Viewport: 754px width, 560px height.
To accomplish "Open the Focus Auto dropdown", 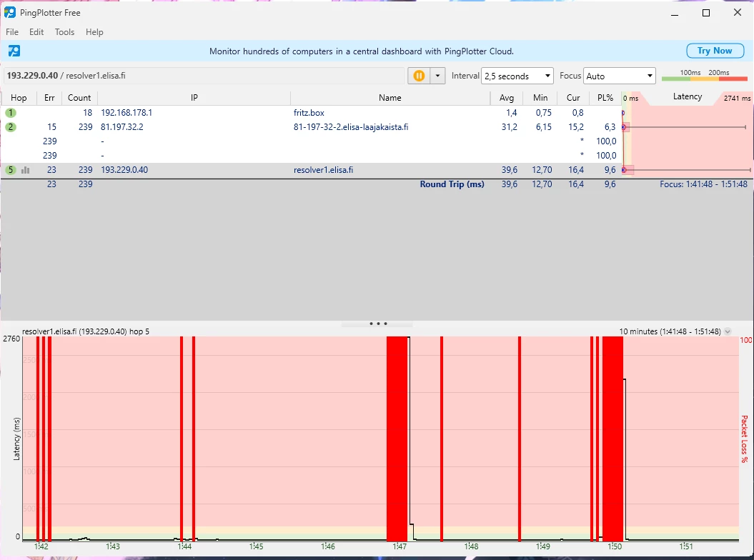I will point(620,76).
